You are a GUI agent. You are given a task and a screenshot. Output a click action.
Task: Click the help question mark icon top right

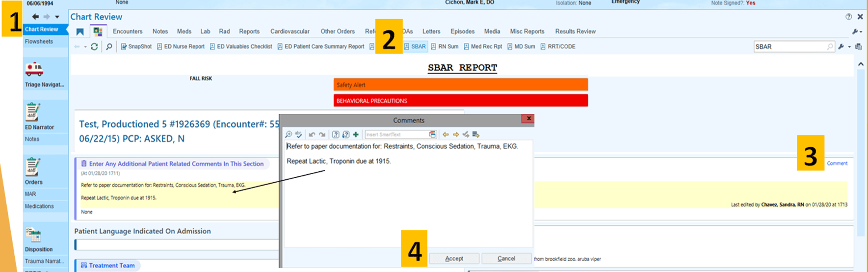click(x=849, y=17)
